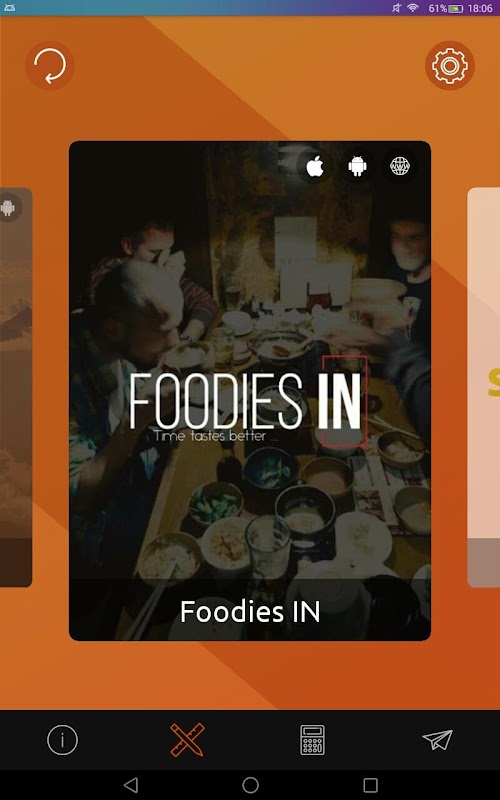The image size is (500, 800).
Task: Show the previous project card on the left
Action: (16, 387)
